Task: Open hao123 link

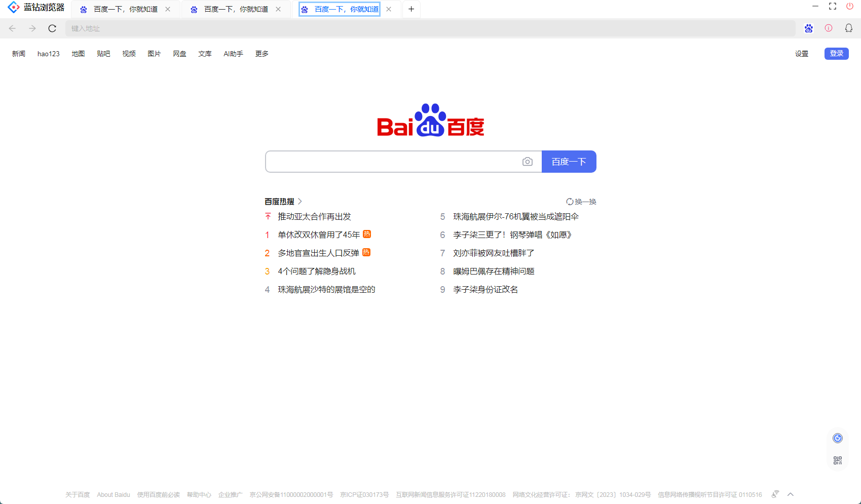Action: [49, 54]
